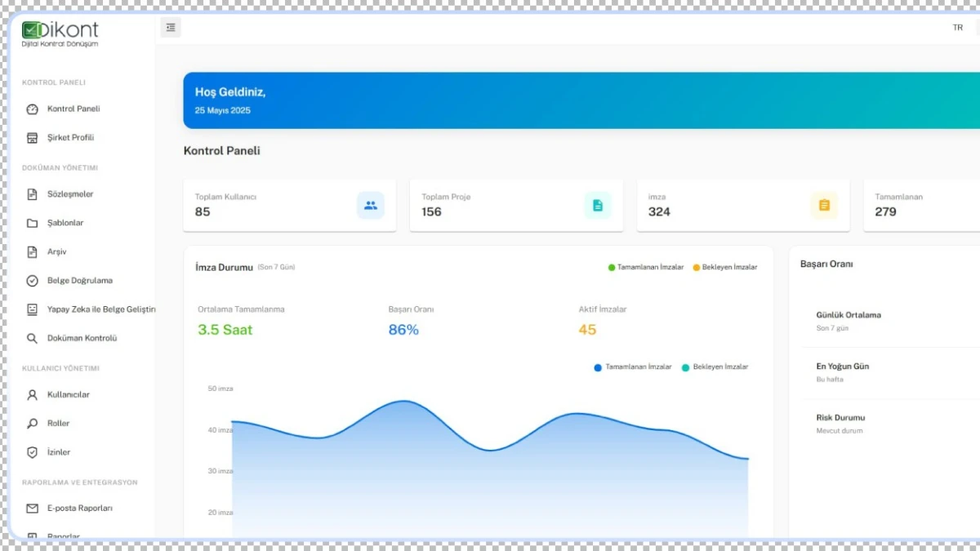Toggle teal Bekleyen İmzalar chart legend series

click(x=715, y=367)
